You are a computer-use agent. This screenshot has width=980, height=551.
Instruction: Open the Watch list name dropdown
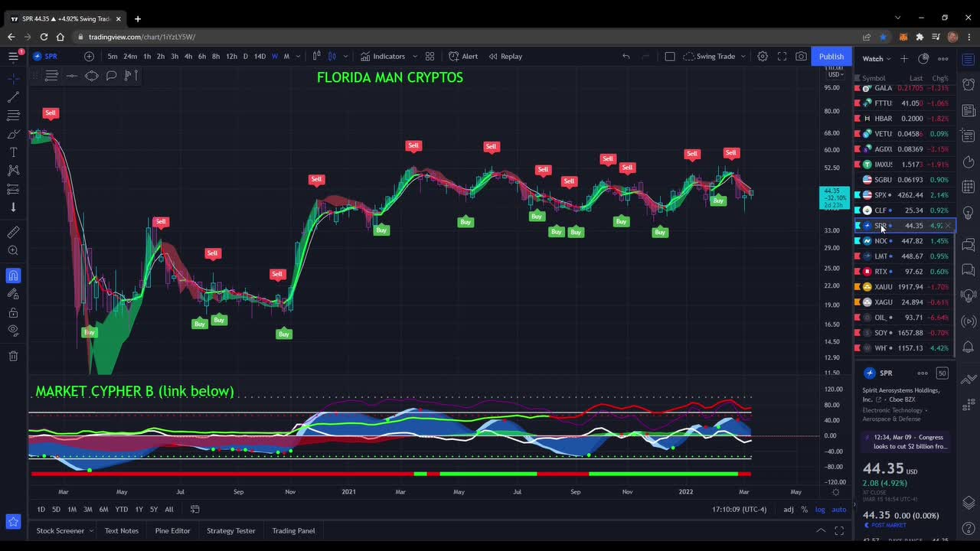[x=877, y=58]
